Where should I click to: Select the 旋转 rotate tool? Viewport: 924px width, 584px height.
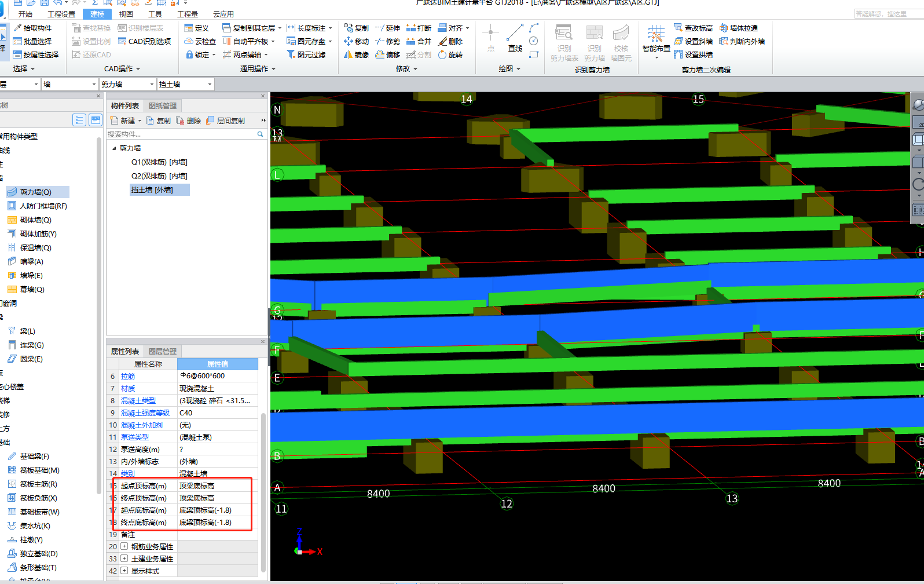click(450, 54)
